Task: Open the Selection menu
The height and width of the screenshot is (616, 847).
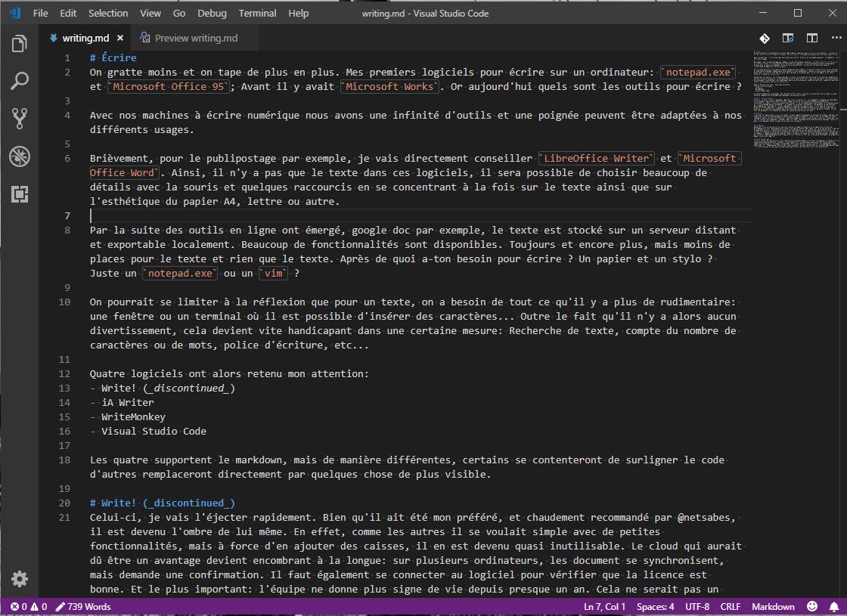Action: 108,13
